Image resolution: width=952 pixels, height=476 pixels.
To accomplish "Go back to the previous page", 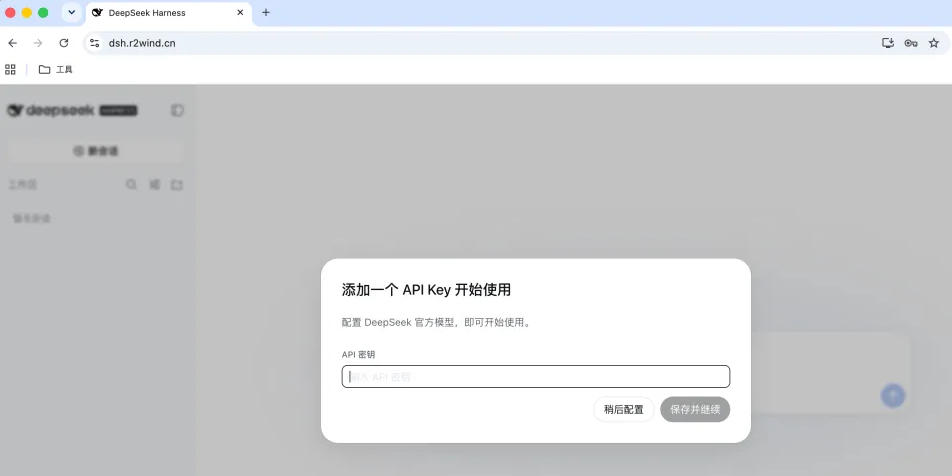I will point(13,43).
